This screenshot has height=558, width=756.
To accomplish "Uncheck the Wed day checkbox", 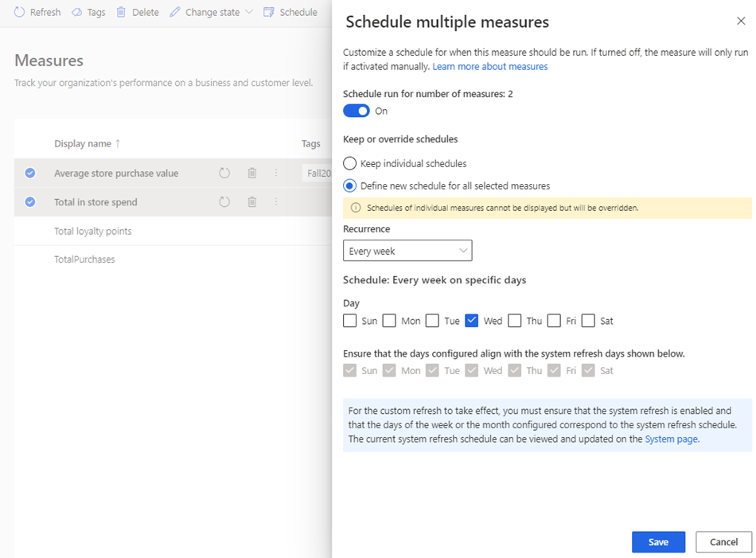I will click(472, 320).
